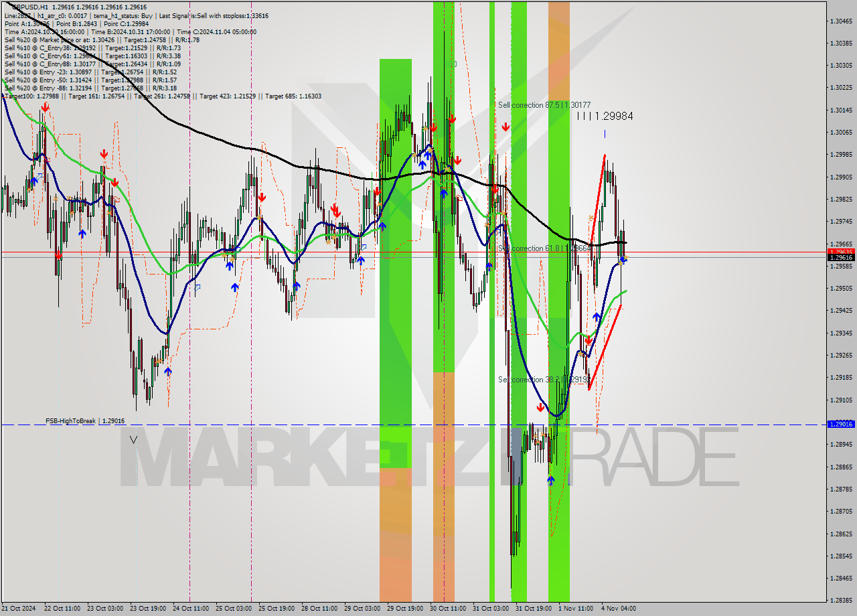Viewport: 857px width, 616px height.
Task: Click the 'Sell %10 @ C_Entry61' line
Action: pyautogui.click(x=92, y=56)
